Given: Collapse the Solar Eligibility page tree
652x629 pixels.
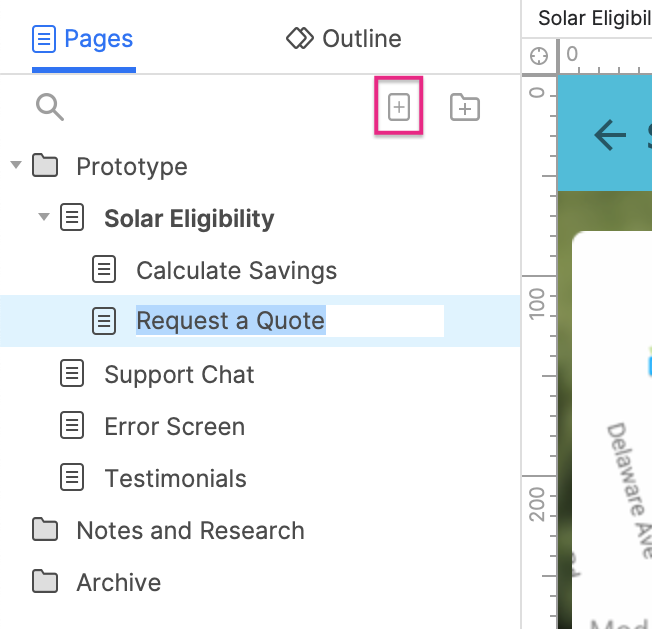Looking at the screenshot, I should 43,217.
